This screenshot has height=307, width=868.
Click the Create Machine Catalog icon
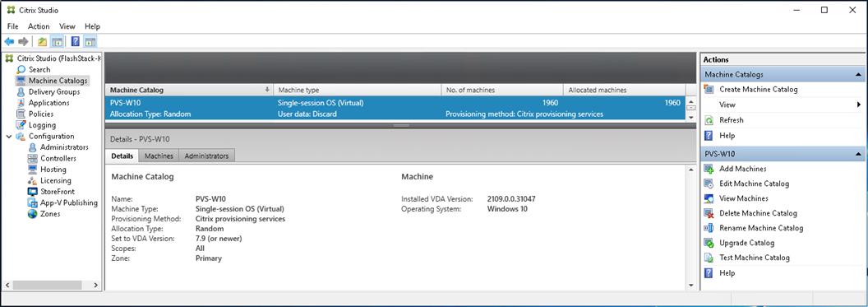pyautogui.click(x=709, y=89)
